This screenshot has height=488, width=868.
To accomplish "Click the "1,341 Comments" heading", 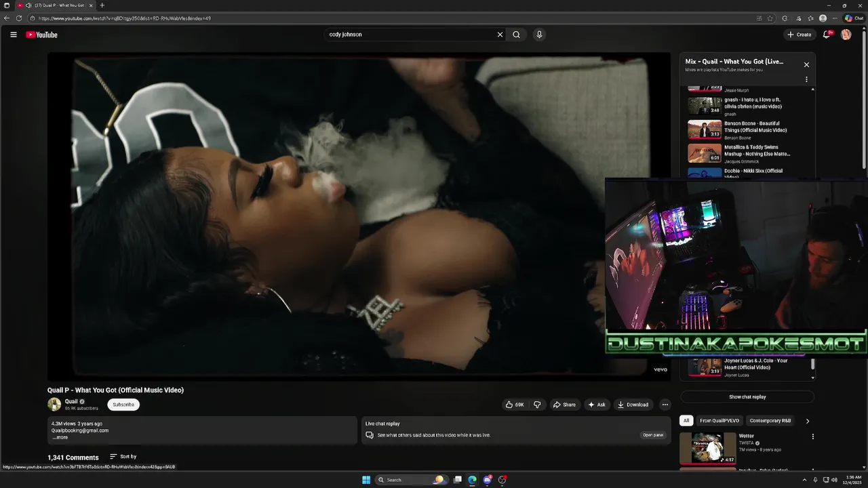I will coord(73,457).
